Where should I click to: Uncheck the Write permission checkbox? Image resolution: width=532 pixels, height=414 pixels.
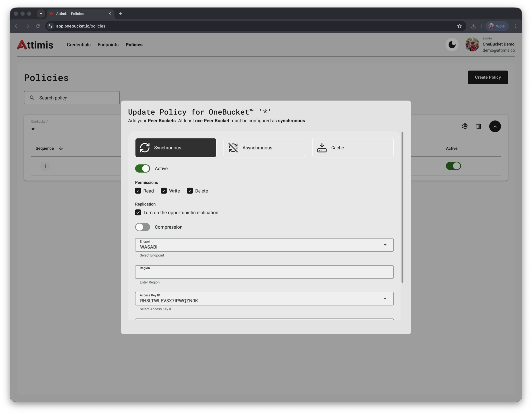click(x=164, y=191)
